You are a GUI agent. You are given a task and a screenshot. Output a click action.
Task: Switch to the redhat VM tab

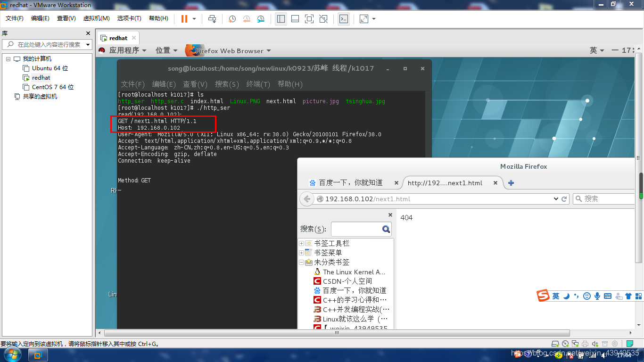[x=118, y=38]
